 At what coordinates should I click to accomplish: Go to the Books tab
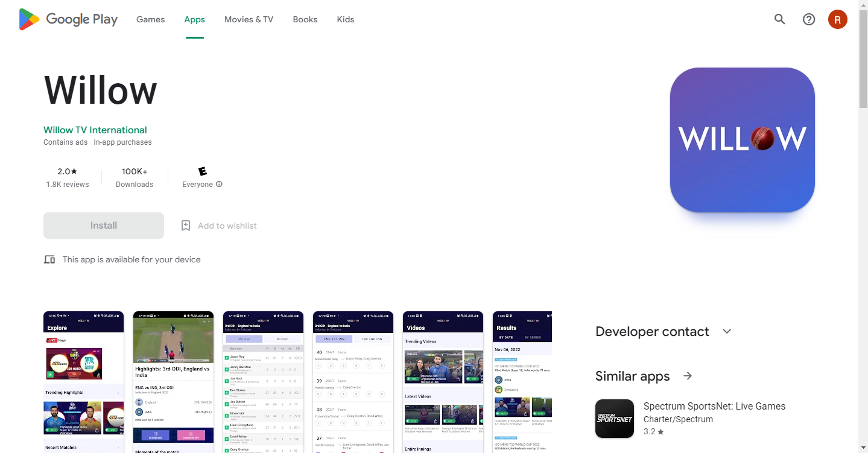point(305,19)
